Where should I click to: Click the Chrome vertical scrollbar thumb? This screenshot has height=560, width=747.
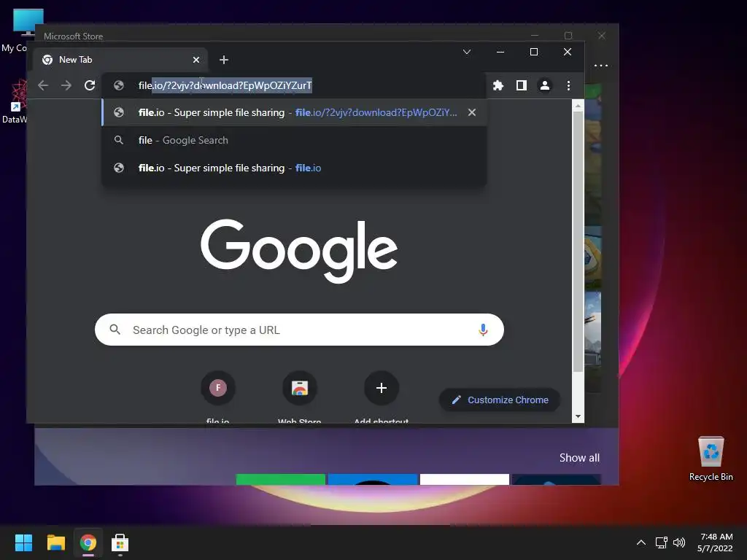578,242
